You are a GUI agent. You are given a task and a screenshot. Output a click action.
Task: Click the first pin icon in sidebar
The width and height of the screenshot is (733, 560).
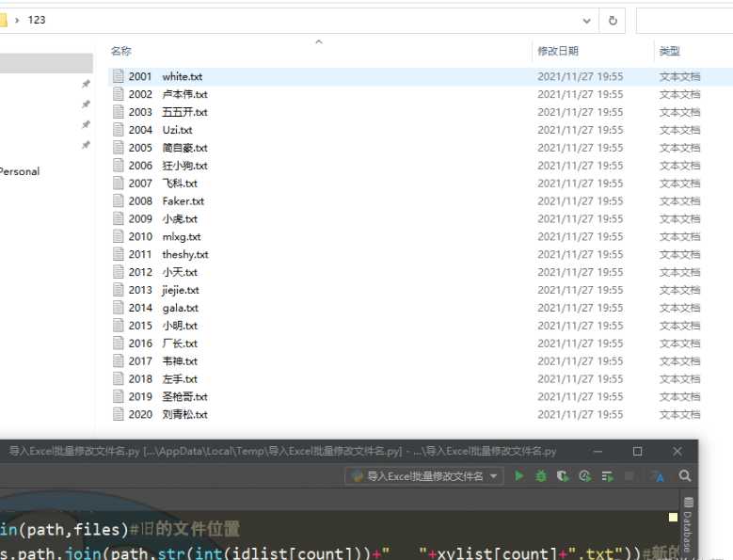point(86,84)
